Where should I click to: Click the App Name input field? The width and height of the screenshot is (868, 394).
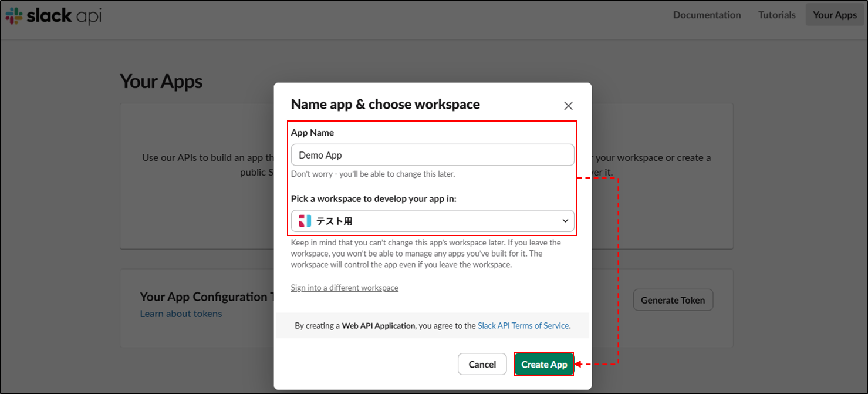(x=432, y=155)
